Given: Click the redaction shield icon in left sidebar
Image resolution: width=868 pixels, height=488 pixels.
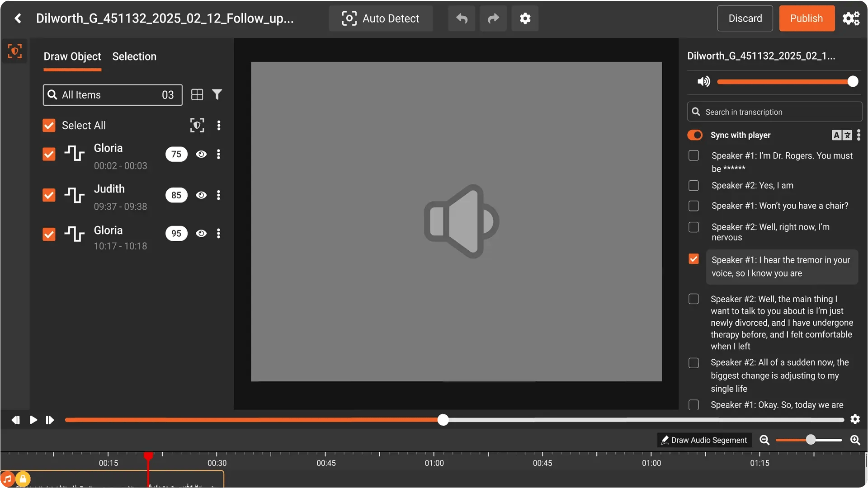Looking at the screenshot, I should (14, 52).
